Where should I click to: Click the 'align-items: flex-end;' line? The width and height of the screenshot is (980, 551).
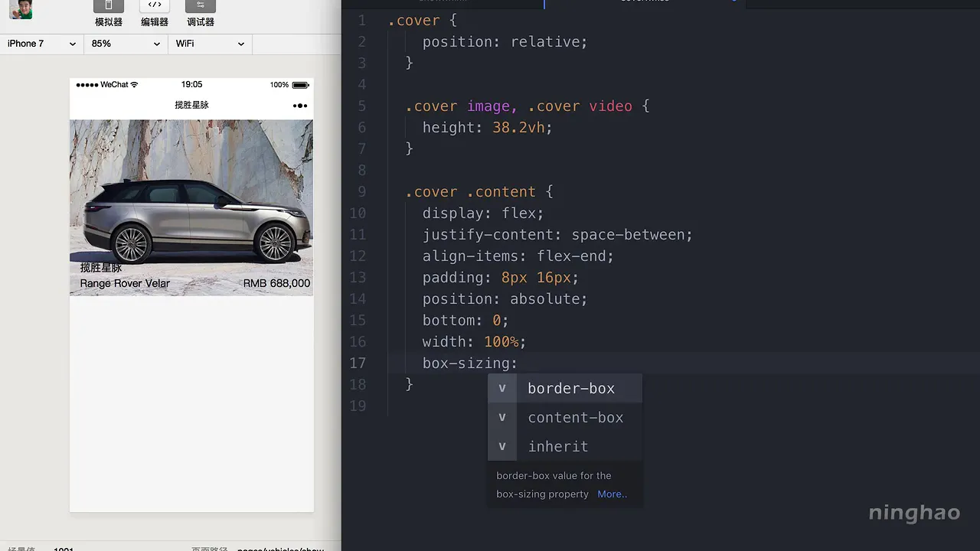click(x=518, y=256)
